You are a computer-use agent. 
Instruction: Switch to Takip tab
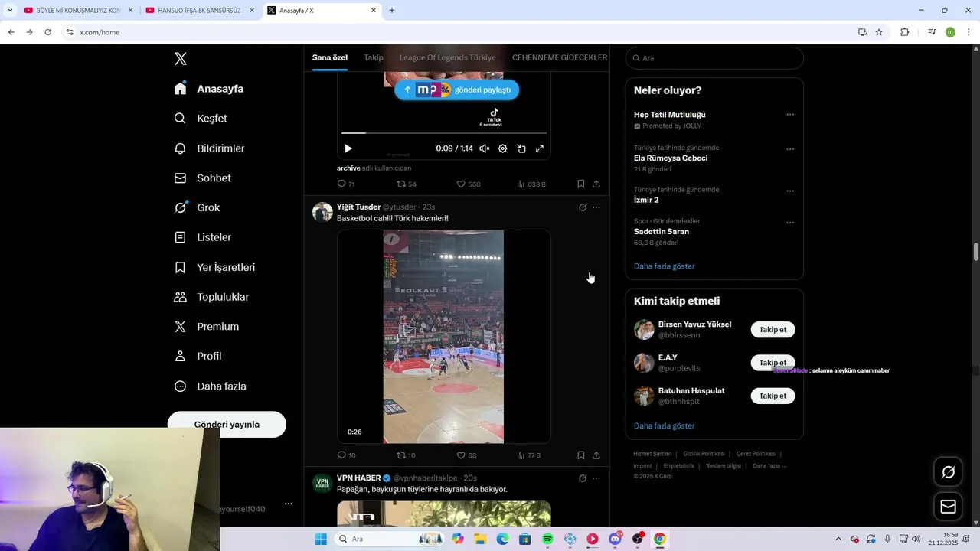click(374, 57)
